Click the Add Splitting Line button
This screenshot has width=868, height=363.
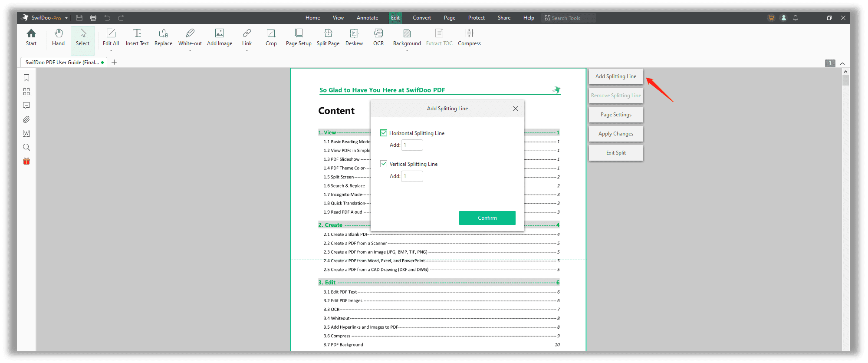(x=616, y=76)
